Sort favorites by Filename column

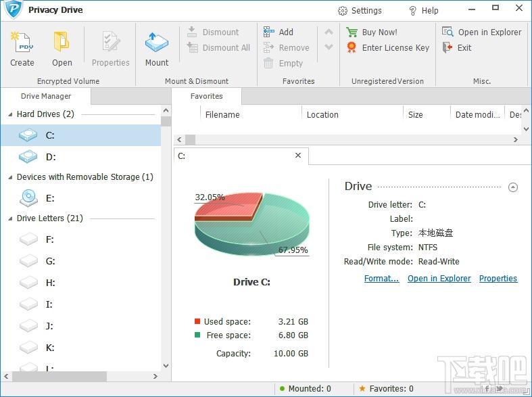point(251,115)
